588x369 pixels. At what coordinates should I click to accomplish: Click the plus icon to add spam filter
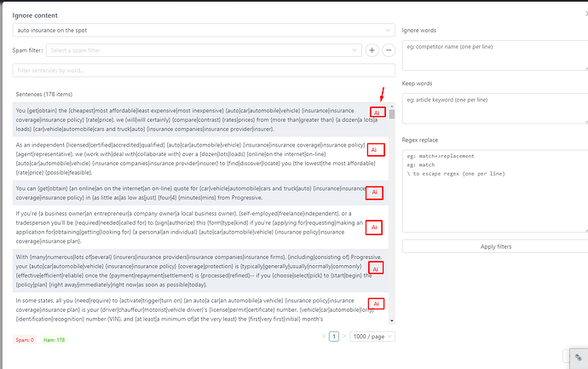[x=372, y=50]
